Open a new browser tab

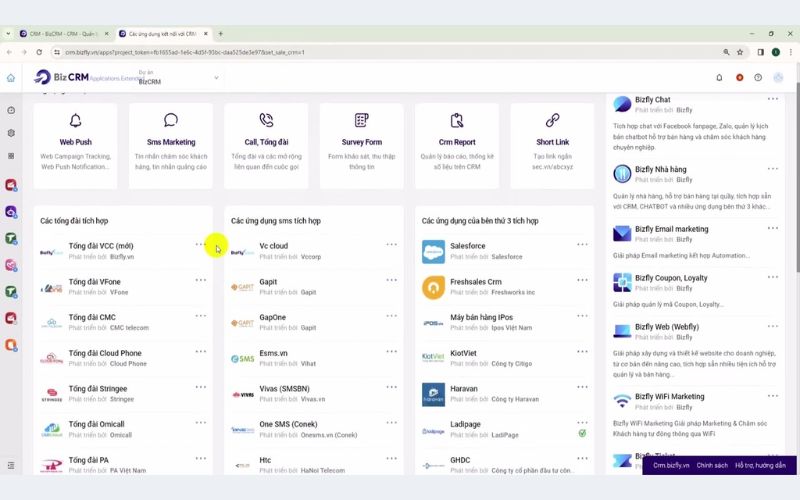coord(220,34)
